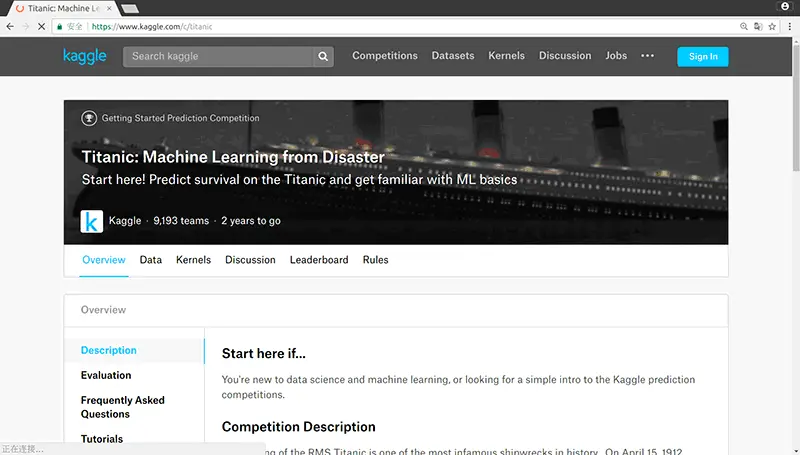Click the '2 years to go' text
The image size is (800, 455).
point(251,221)
